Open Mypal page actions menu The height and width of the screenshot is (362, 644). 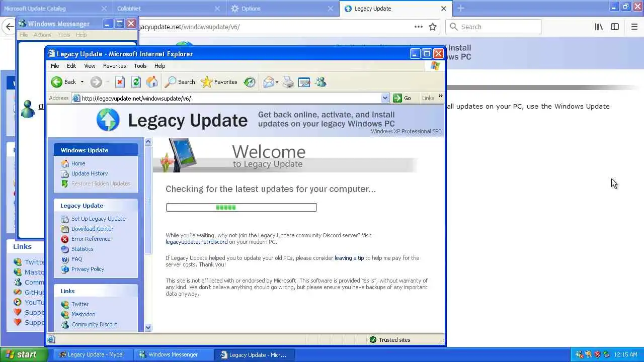[x=419, y=27]
